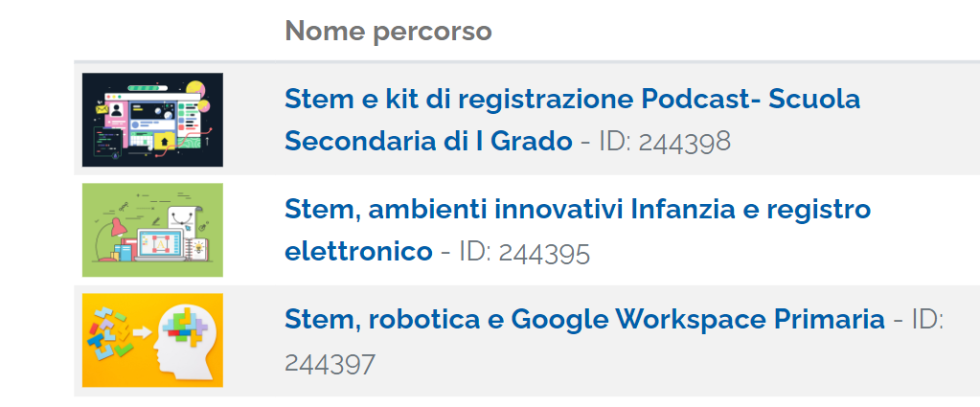Click the white arrow in yellow thumbnail
This screenshot has width=980, height=407.
tap(143, 333)
